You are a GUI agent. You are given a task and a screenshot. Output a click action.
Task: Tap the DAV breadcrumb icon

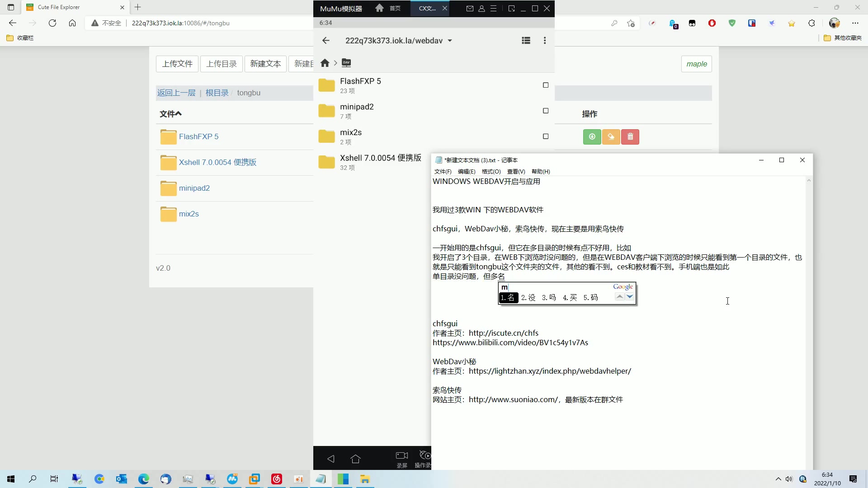[346, 63]
